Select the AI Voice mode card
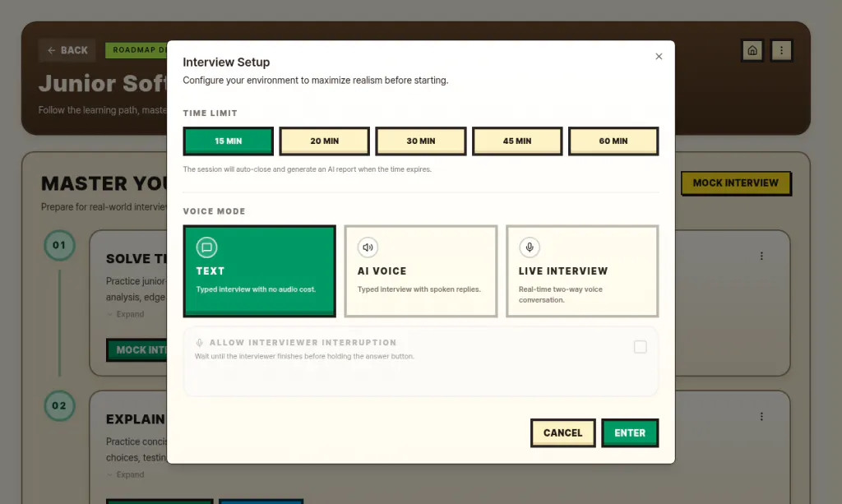Screen dimensions: 842x504 [420, 271]
